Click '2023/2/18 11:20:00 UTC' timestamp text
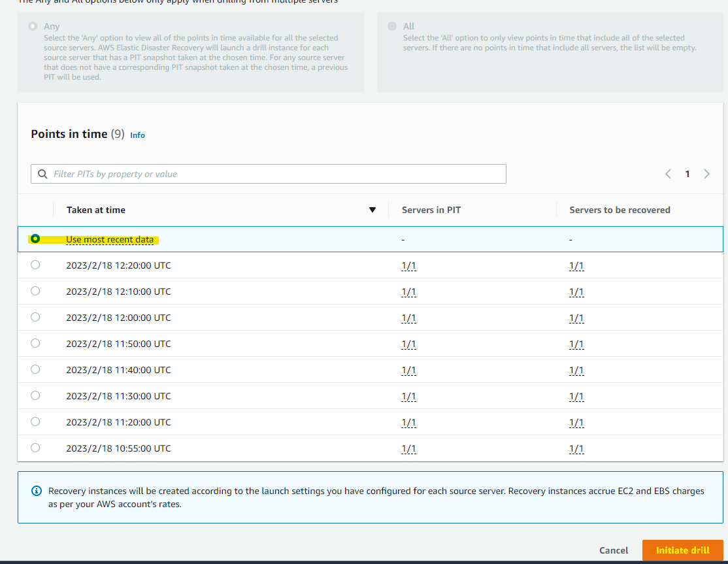This screenshot has width=728, height=564. pos(118,422)
